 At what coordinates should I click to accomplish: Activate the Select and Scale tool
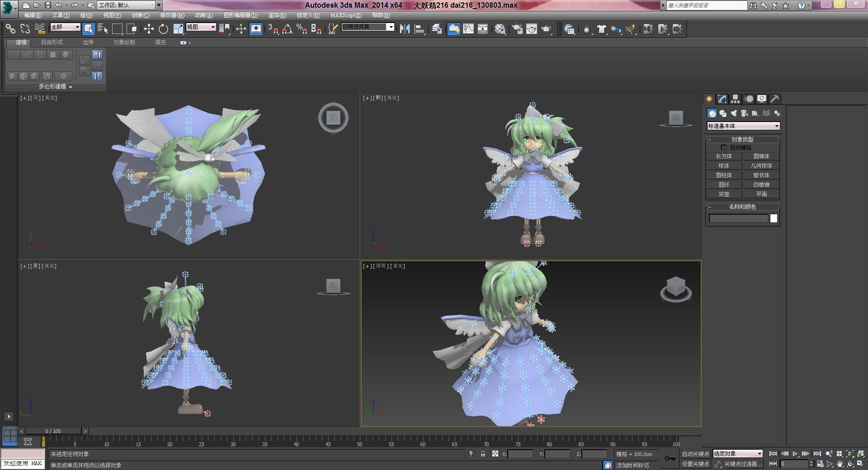[178, 29]
